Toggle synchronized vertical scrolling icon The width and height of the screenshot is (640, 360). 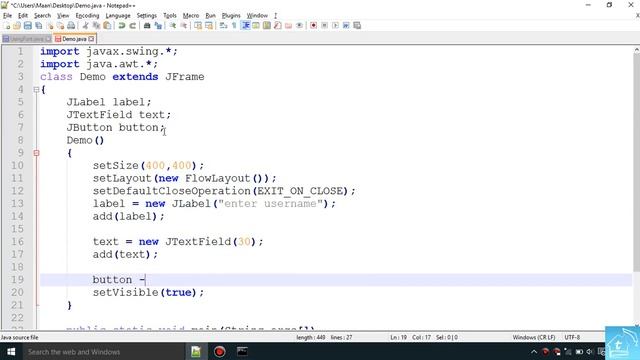(198, 26)
